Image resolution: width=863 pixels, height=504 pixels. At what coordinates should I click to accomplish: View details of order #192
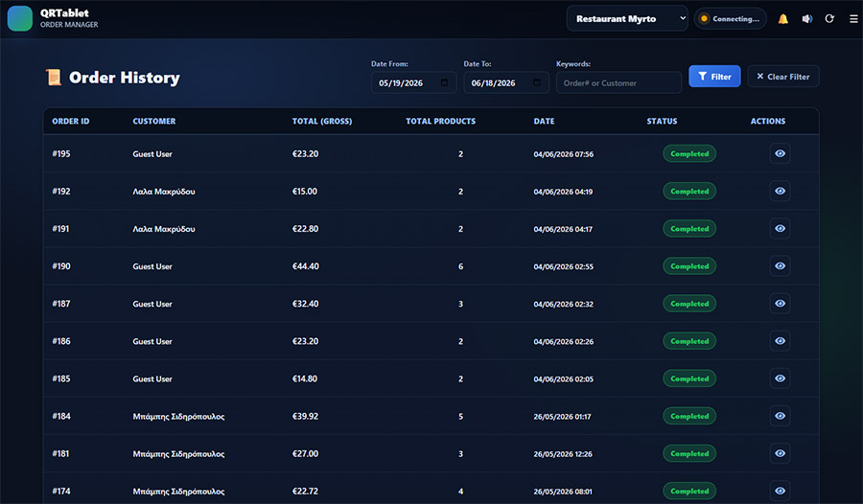pyautogui.click(x=780, y=191)
